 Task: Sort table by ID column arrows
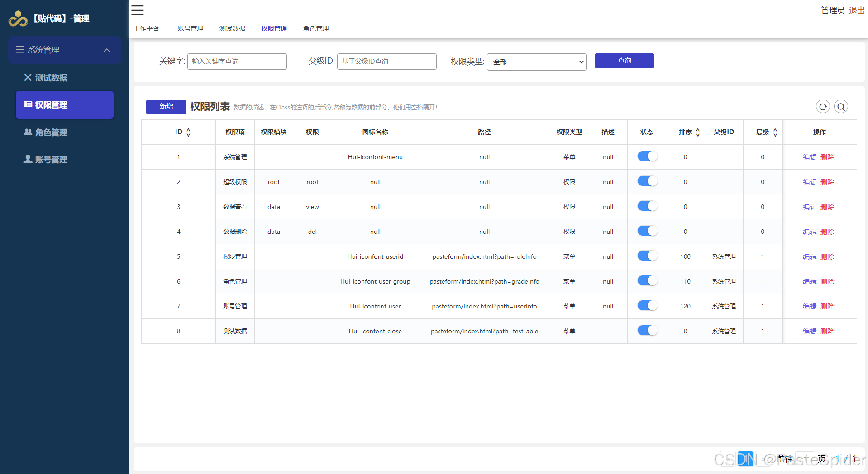tap(189, 132)
